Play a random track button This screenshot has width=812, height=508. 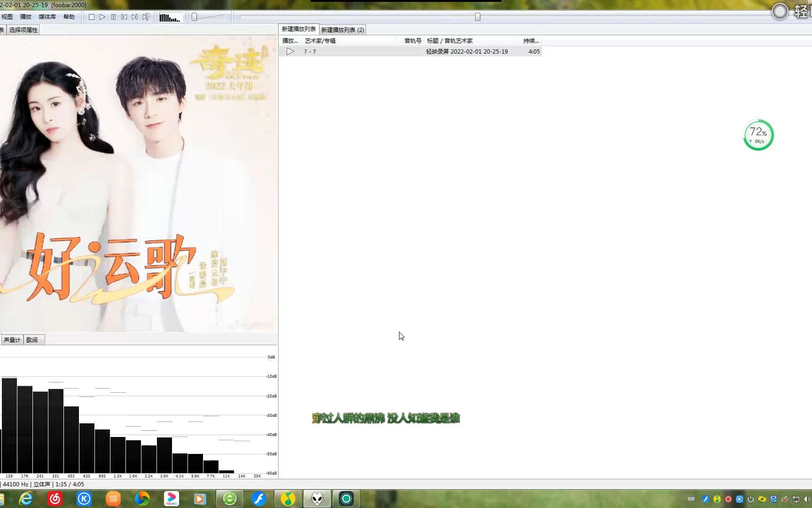pyautogui.click(x=146, y=17)
